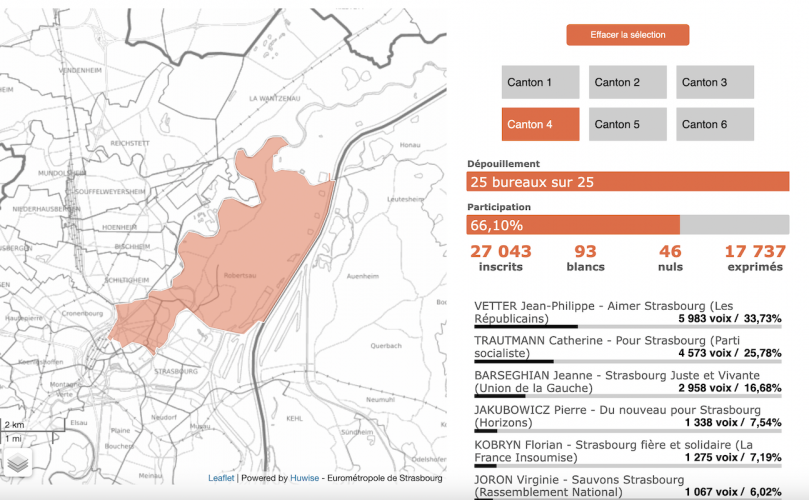
Task: Pick the Canton 5 button
Action: click(x=627, y=124)
